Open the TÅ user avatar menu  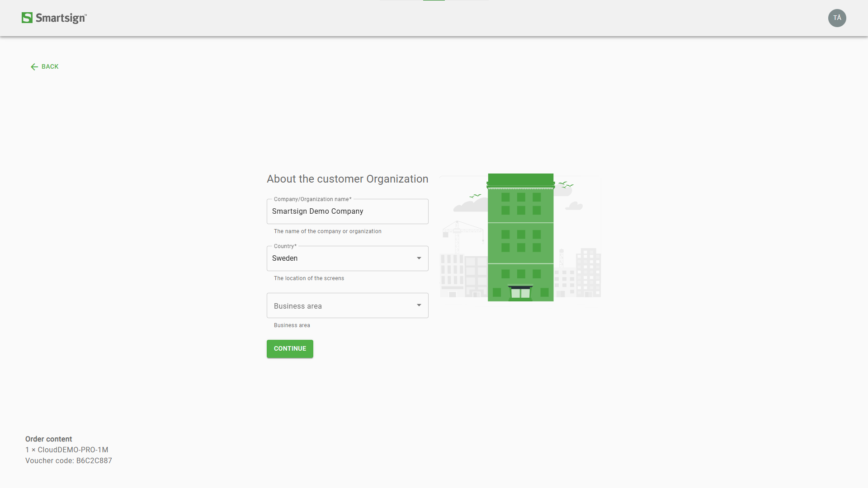837,18
